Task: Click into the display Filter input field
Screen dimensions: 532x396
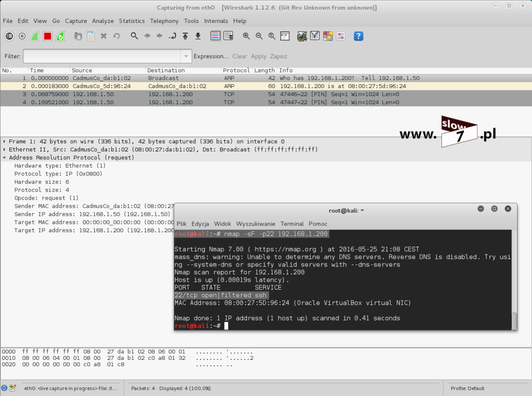Action: point(102,56)
